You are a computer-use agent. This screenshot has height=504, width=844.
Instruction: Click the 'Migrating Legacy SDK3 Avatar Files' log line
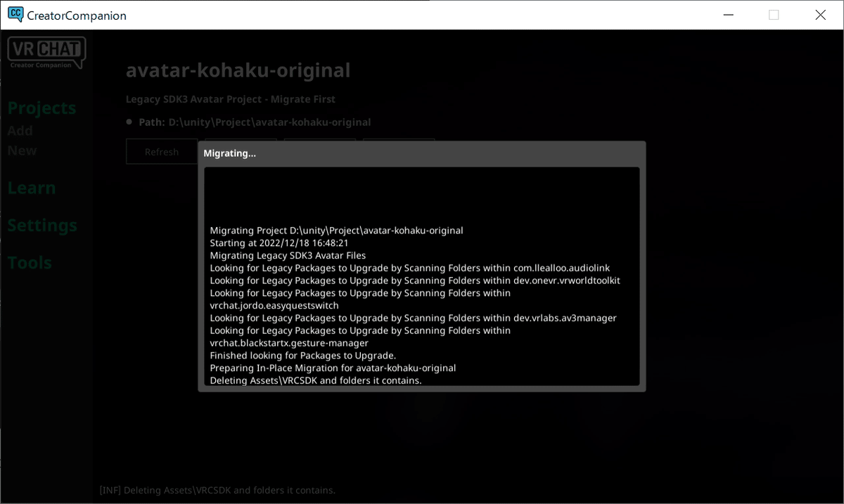click(x=288, y=256)
